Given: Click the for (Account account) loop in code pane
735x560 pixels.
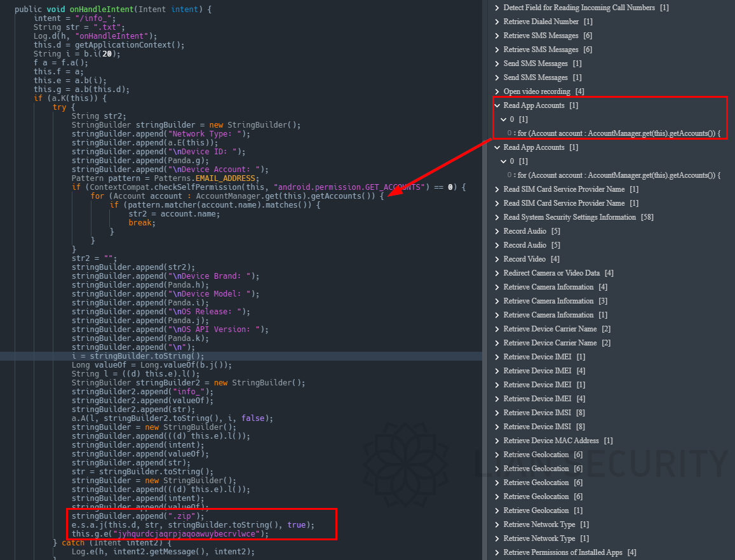Looking at the screenshot, I should click(237, 196).
